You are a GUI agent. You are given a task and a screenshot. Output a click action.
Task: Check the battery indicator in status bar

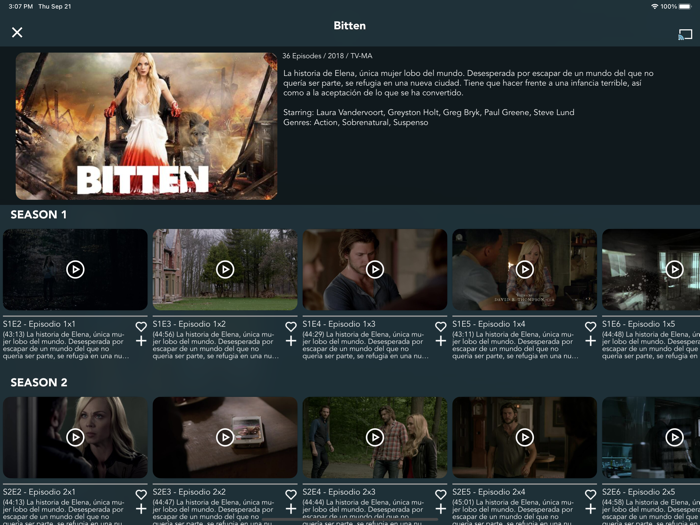point(685,6)
